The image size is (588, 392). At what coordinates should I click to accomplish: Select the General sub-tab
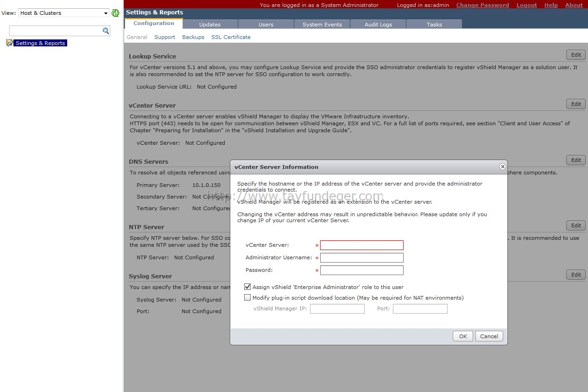(x=137, y=37)
